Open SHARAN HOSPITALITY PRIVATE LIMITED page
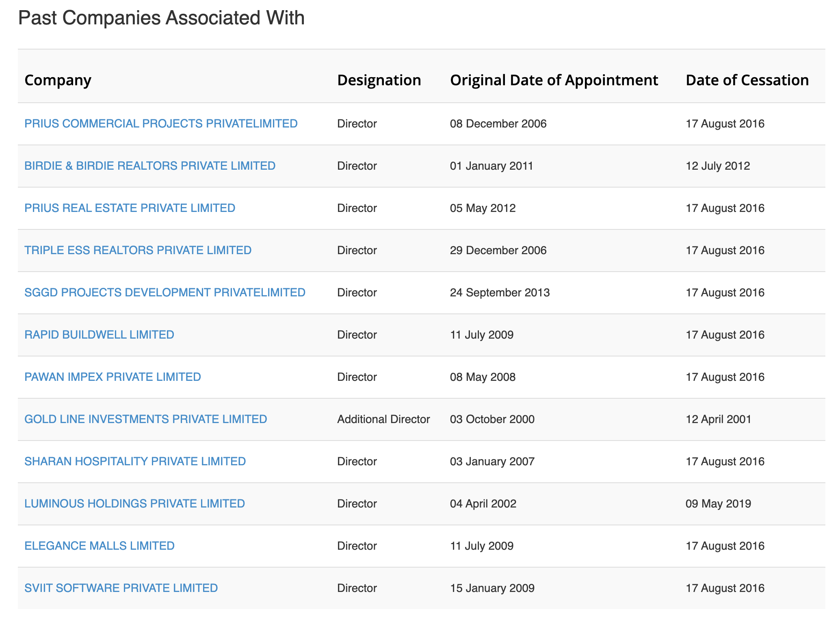The width and height of the screenshot is (840, 622). pos(135,461)
